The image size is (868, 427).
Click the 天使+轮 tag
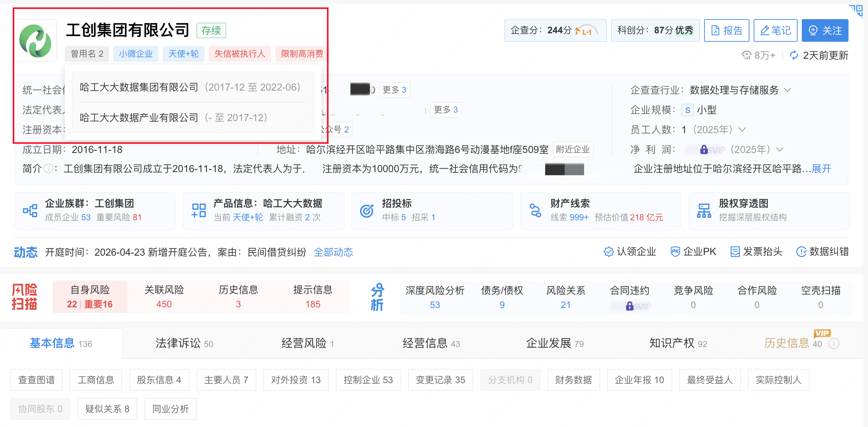click(x=183, y=54)
